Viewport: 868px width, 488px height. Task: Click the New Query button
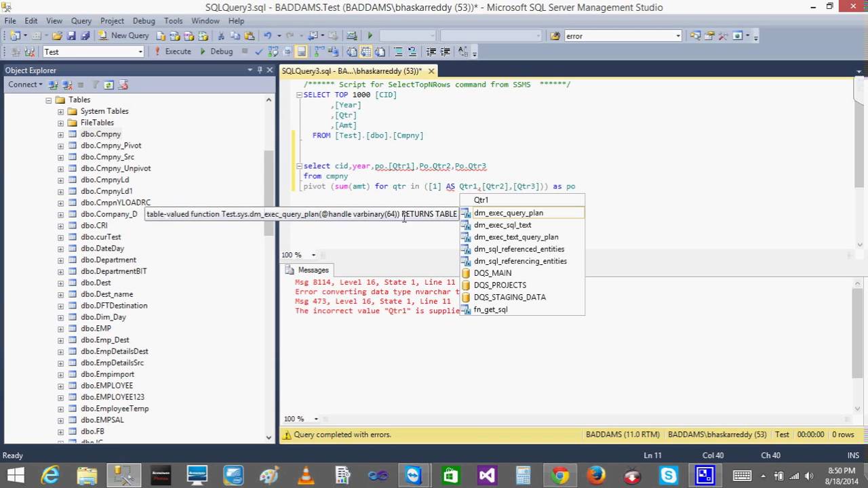click(123, 36)
